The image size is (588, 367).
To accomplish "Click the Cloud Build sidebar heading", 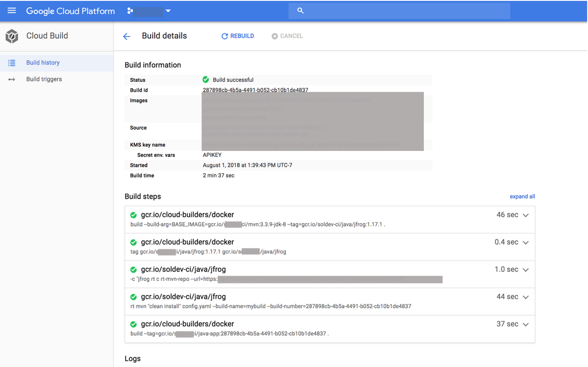I will pyautogui.click(x=47, y=36).
